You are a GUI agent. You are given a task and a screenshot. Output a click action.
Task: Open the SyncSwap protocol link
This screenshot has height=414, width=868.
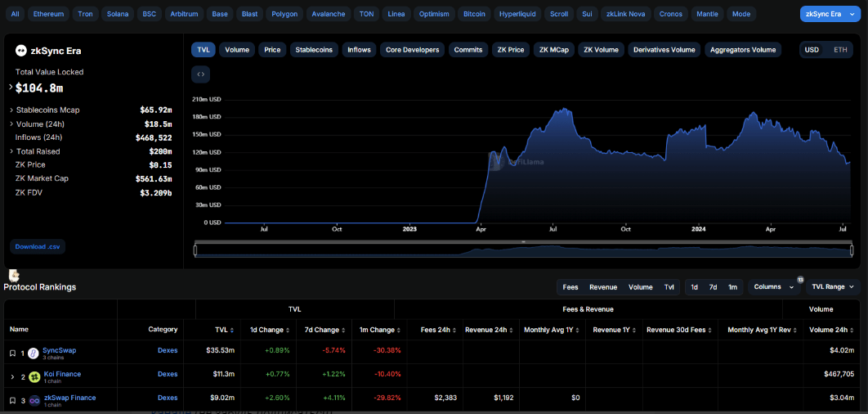59,350
